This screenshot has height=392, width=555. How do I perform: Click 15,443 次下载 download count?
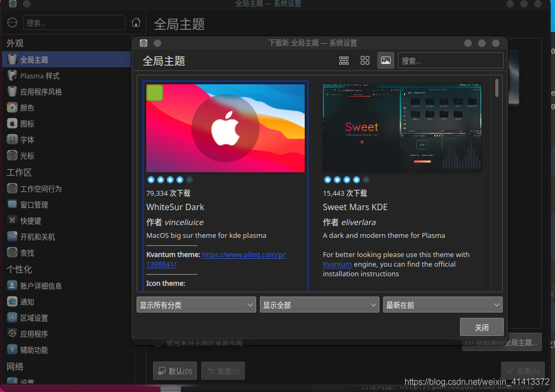coord(345,193)
